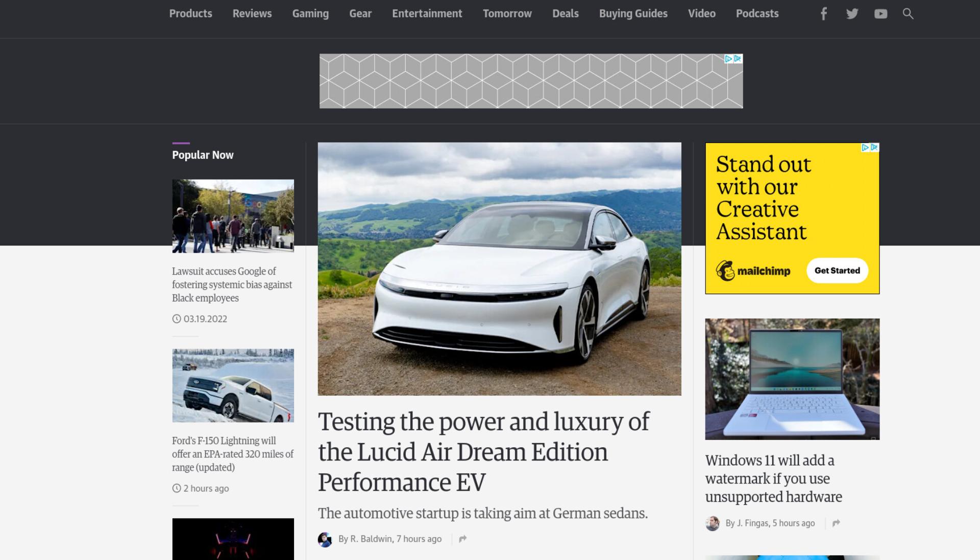Open the Deals section
The height and width of the screenshot is (560, 980).
click(566, 14)
